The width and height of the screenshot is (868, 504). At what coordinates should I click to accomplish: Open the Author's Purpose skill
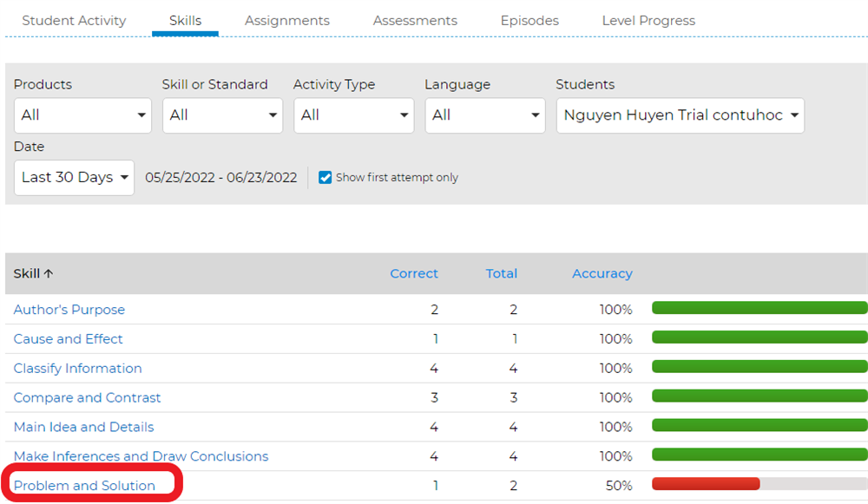point(69,310)
